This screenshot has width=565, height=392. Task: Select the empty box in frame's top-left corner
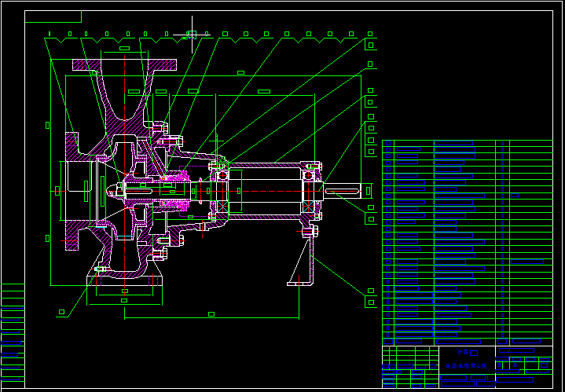pos(53,16)
